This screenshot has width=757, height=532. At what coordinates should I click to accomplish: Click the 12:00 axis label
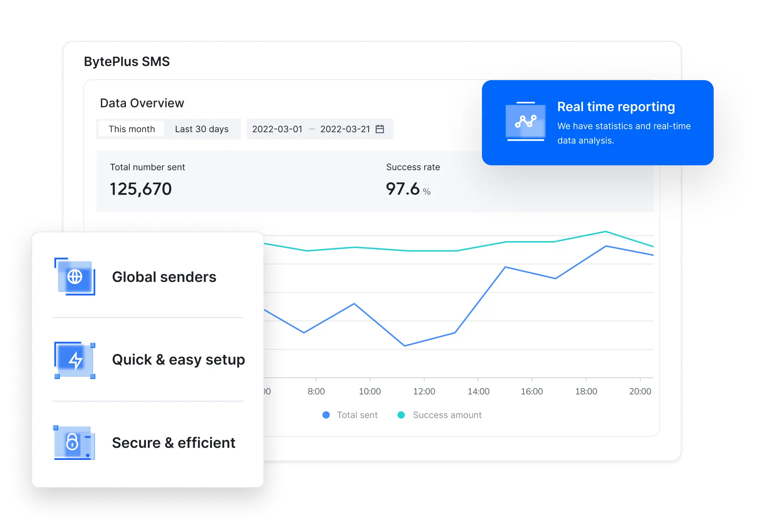click(424, 391)
